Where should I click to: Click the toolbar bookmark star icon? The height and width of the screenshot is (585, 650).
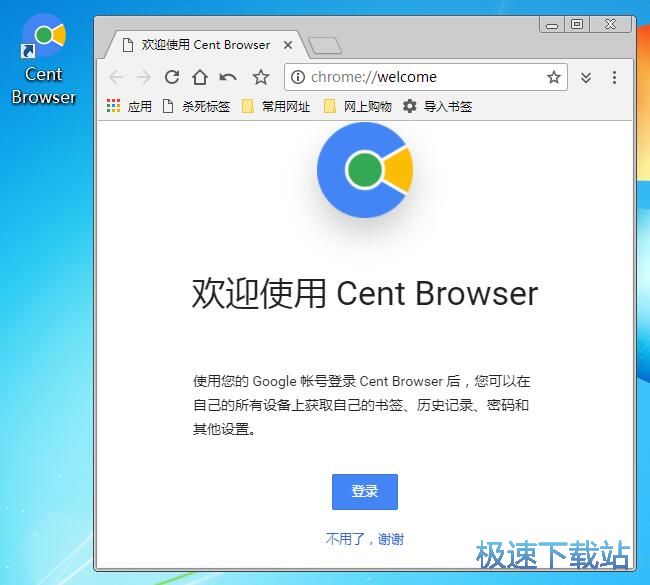coord(261,77)
